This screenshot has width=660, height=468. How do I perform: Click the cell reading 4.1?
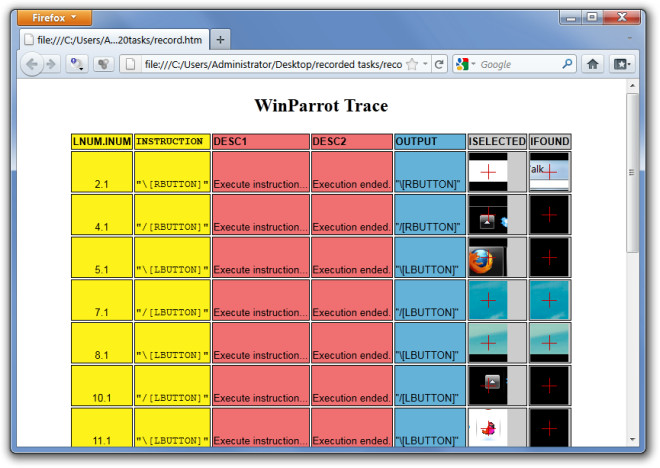(x=102, y=215)
